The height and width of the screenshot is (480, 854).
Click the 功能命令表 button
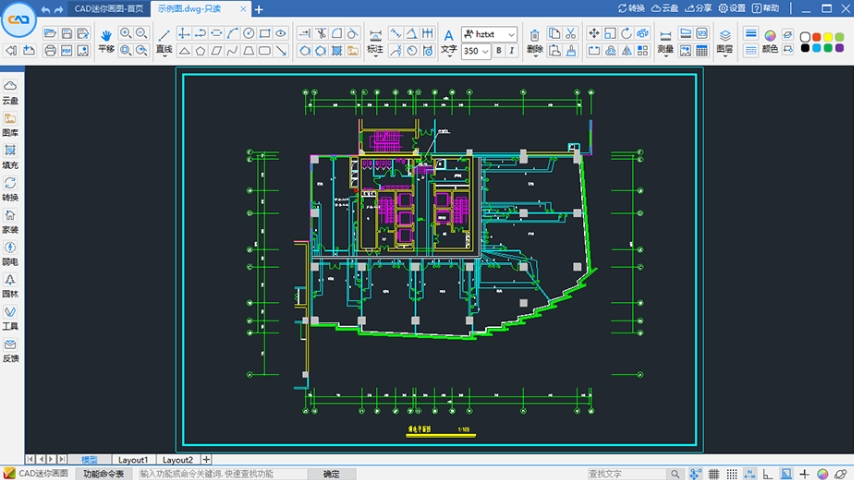click(x=103, y=473)
